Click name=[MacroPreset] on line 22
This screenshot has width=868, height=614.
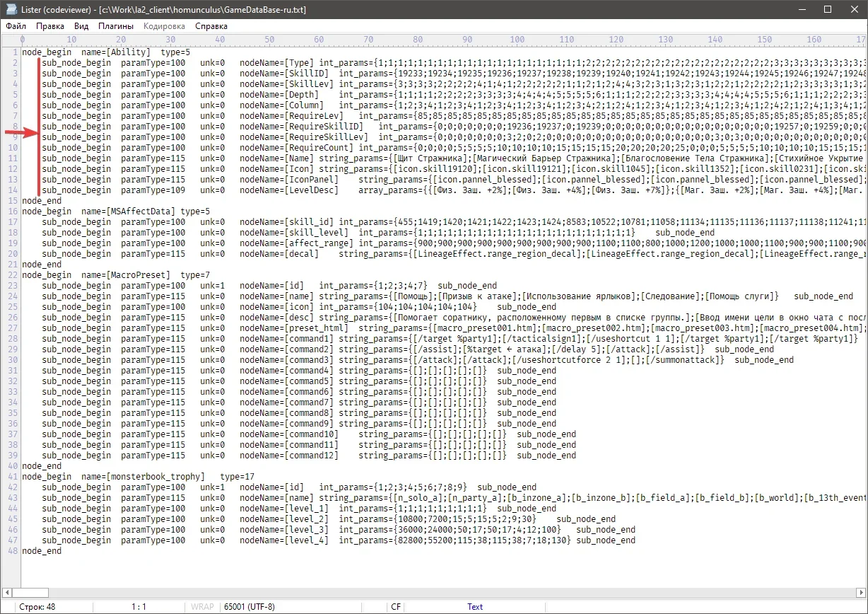pos(125,275)
